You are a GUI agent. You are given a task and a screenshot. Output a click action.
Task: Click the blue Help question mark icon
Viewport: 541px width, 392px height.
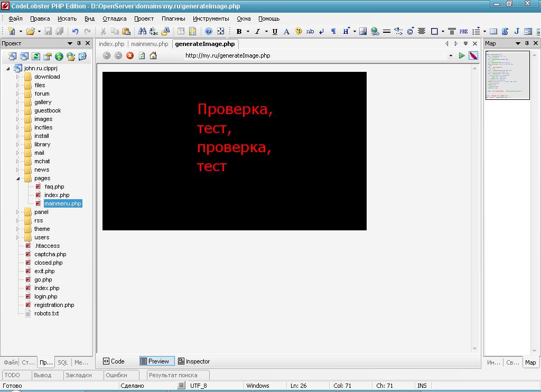[x=209, y=32]
